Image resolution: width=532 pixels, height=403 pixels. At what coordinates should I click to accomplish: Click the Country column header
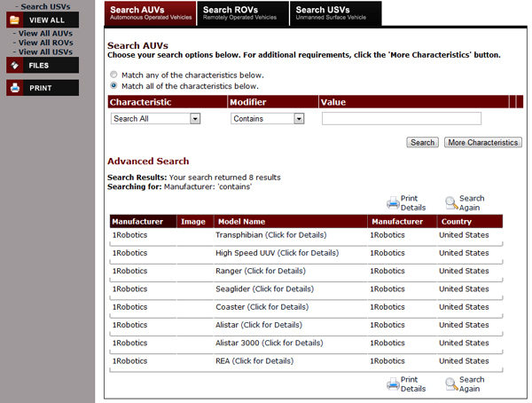(470, 221)
